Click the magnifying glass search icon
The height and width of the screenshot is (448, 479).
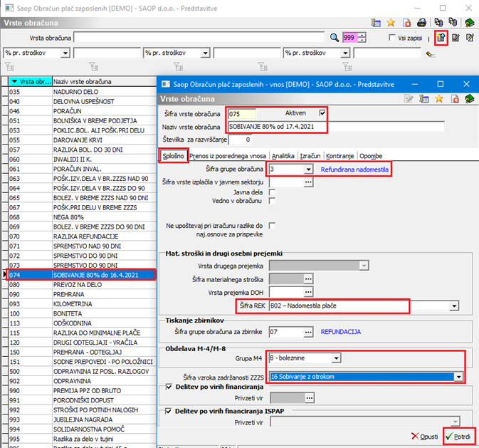coord(335,38)
